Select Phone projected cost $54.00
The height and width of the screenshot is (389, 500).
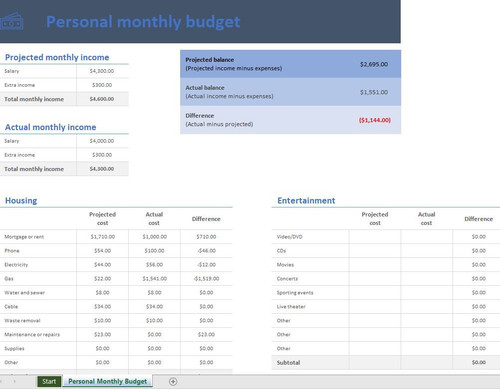pos(103,251)
